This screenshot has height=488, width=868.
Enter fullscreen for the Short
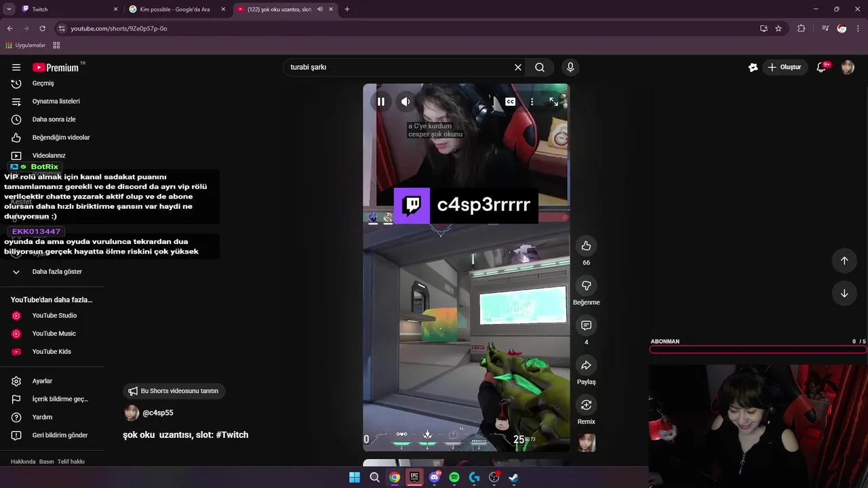pos(554,102)
